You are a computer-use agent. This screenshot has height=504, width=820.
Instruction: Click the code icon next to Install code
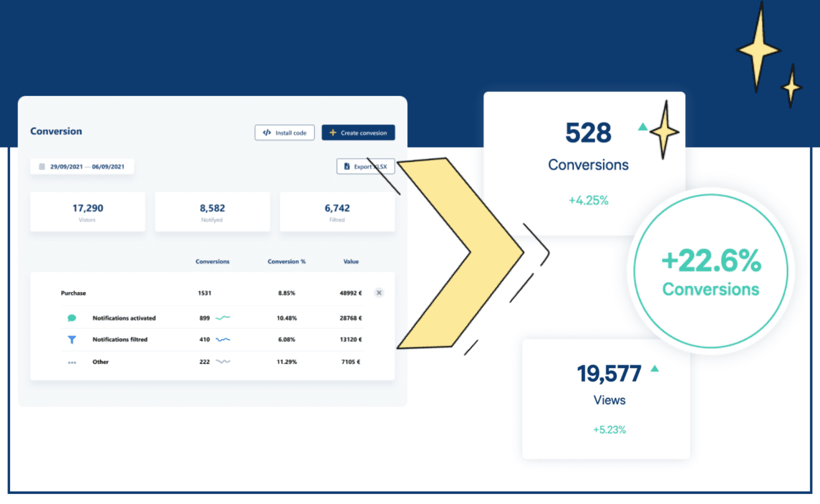tap(267, 132)
